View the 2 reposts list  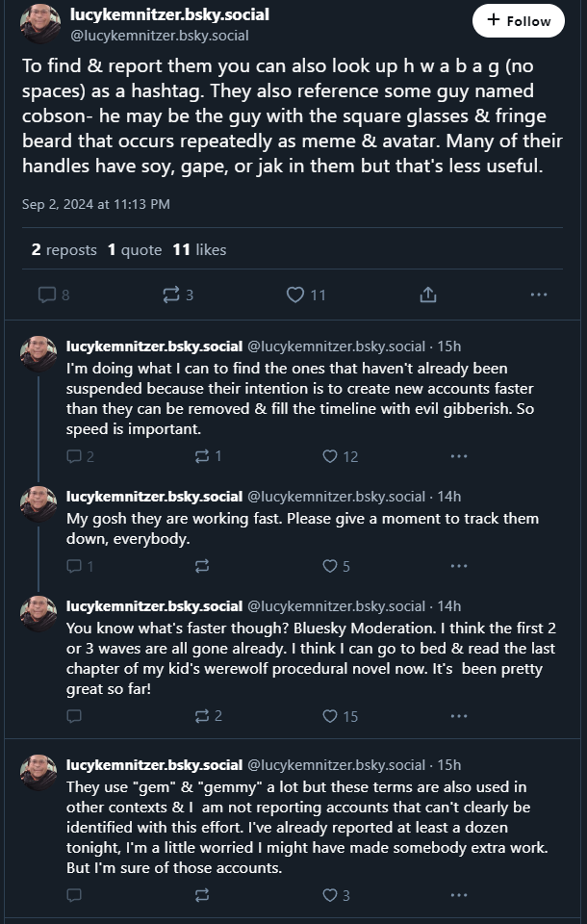coord(64,249)
